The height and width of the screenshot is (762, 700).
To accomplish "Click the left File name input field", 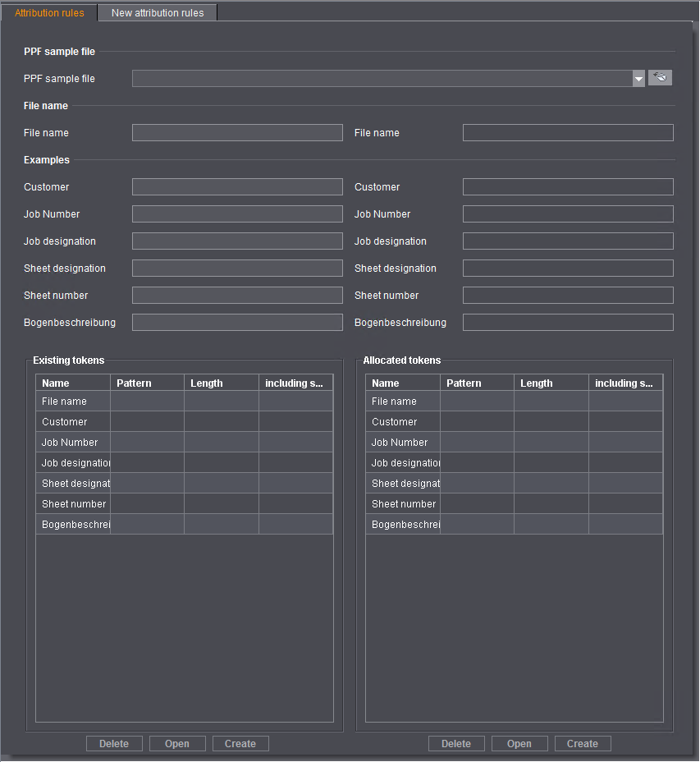I will point(237,132).
